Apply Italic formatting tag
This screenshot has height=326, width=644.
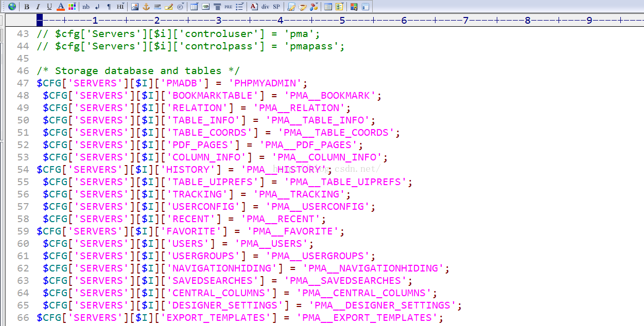(x=38, y=7)
